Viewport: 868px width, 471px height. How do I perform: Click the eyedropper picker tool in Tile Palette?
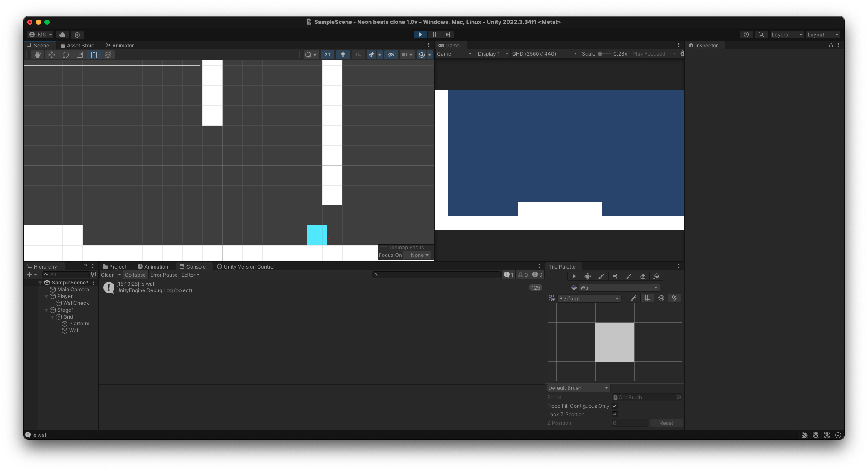(x=629, y=276)
